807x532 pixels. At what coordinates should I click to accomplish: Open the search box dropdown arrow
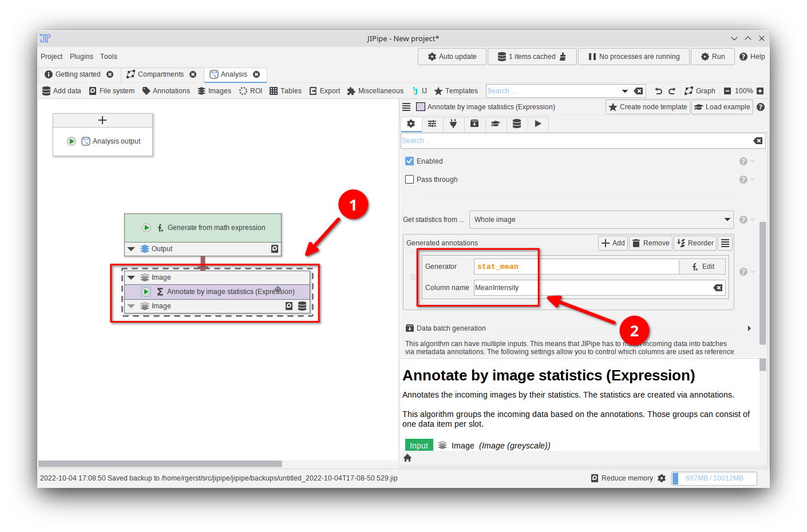[x=625, y=91]
